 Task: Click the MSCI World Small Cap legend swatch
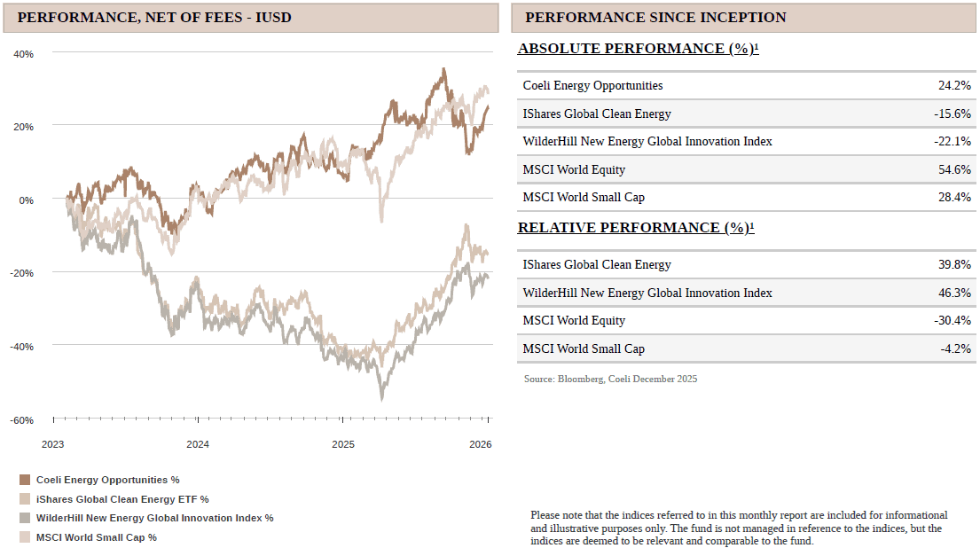[25, 537]
